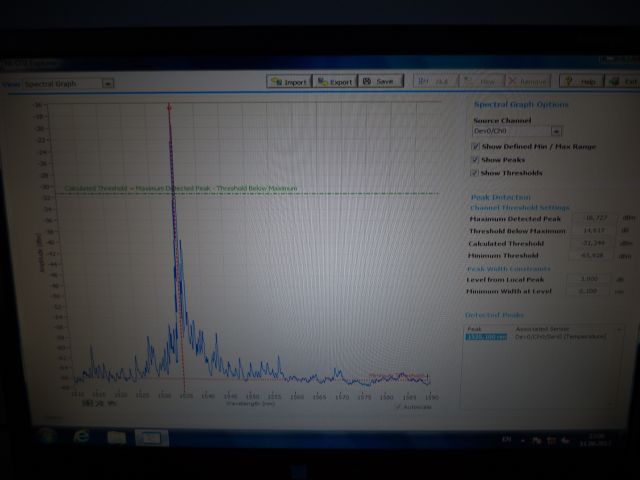Edit the Minimum Width at Level field
Image resolution: width=640 pixels, height=480 pixels.
[588, 291]
